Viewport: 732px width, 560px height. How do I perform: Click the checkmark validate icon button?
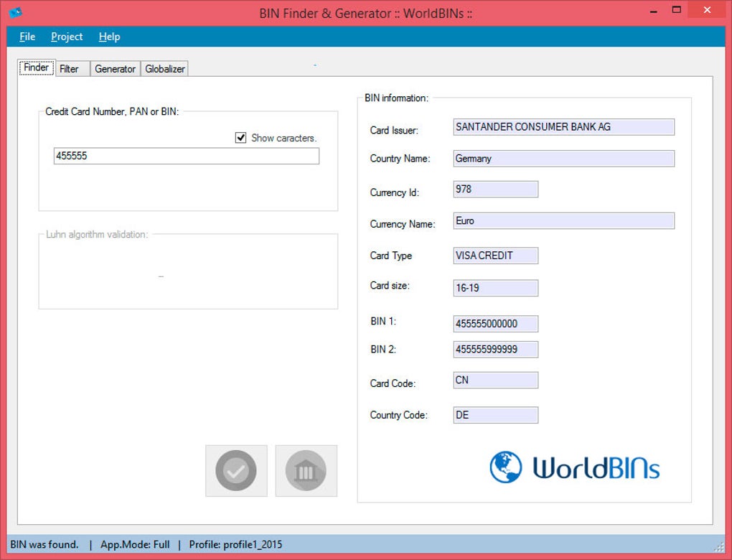click(x=236, y=470)
